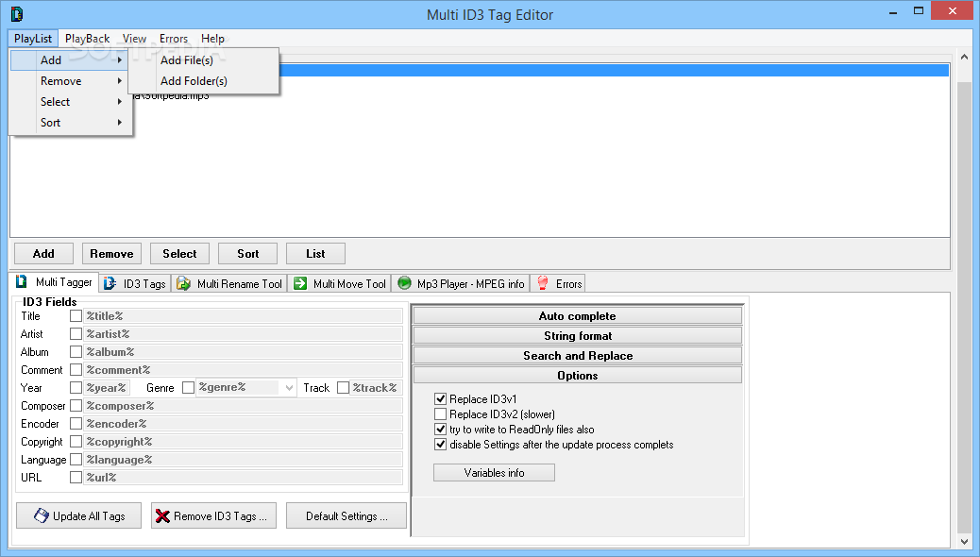Click the Multi Rename Tool folder icon
Image resolution: width=980 pixels, height=557 pixels.
(184, 283)
